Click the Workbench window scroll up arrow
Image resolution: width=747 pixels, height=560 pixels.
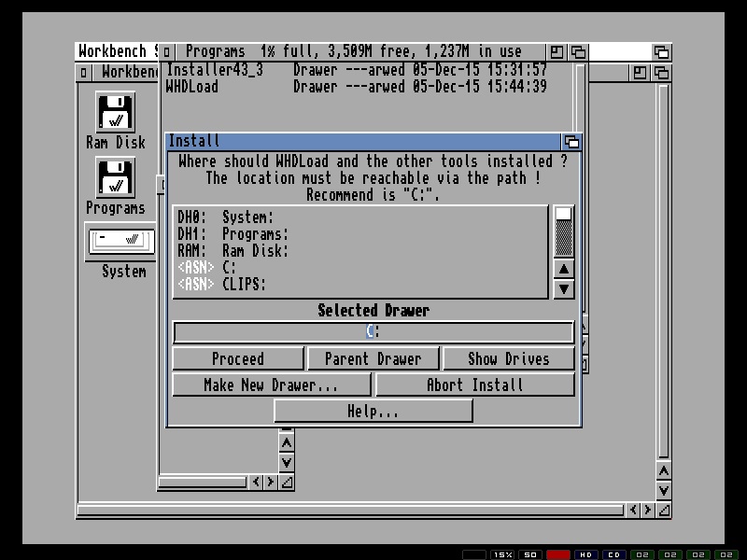pos(664,471)
